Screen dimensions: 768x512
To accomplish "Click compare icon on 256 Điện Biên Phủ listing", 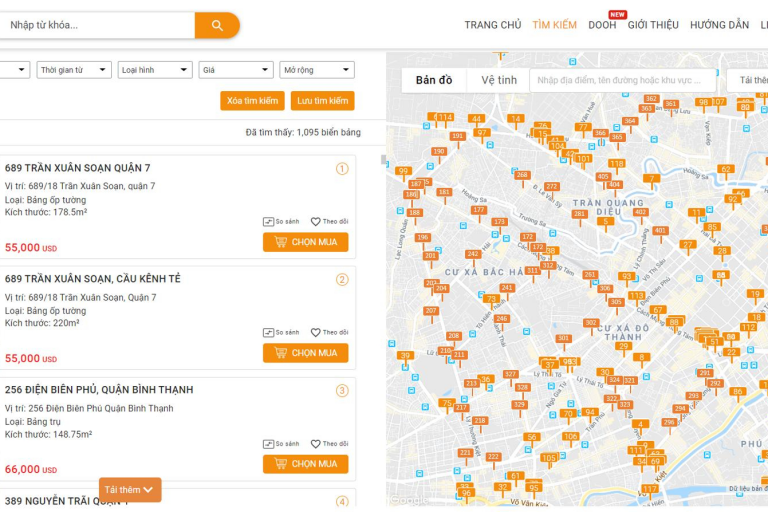I will (x=268, y=444).
